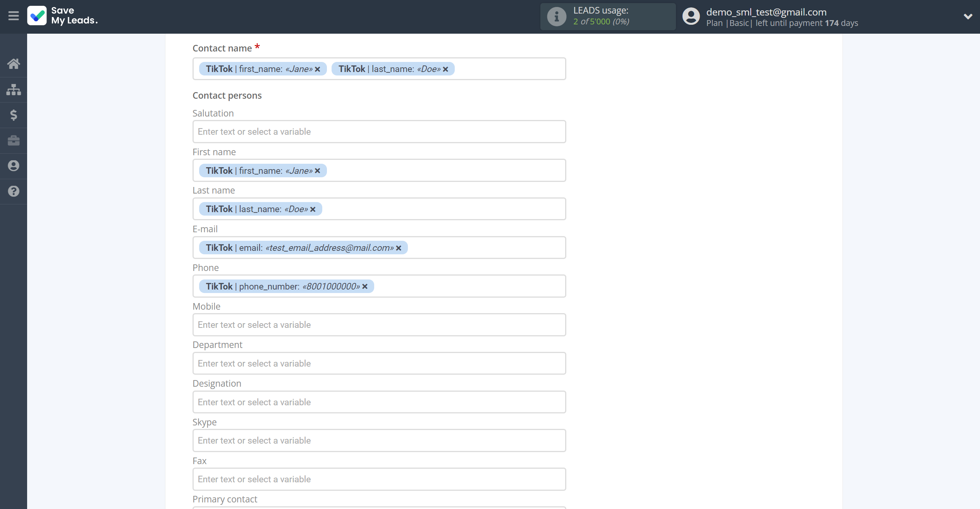Image resolution: width=980 pixels, height=509 pixels.
Task: Focus the Salutation input field
Action: (x=379, y=132)
